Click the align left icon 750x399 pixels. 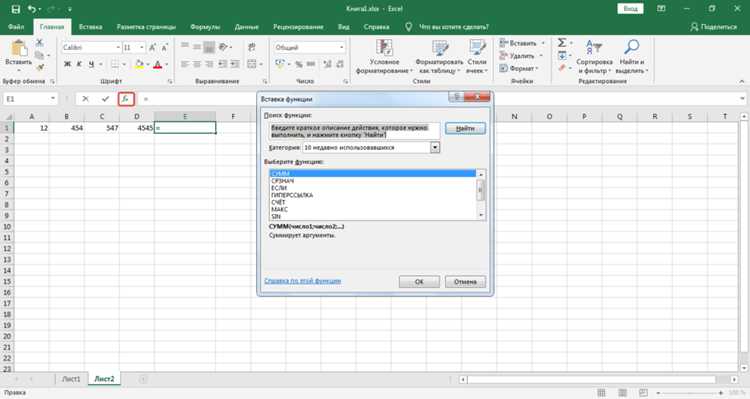pyautogui.click(x=185, y=64)
